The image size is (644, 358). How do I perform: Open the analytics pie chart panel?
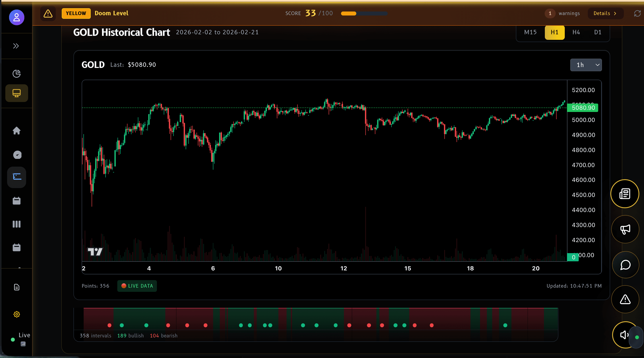[17, 73]
